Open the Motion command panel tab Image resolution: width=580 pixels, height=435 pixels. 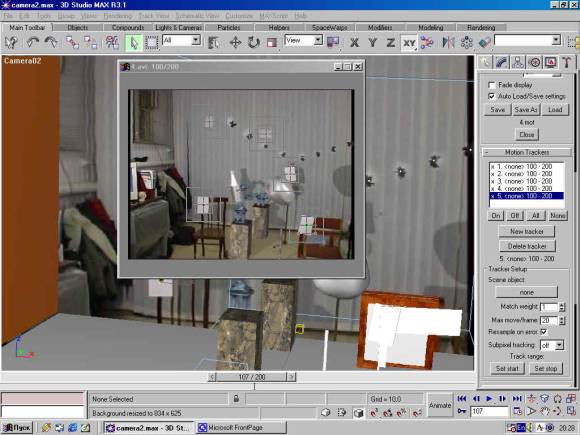[x=534, y=62]
